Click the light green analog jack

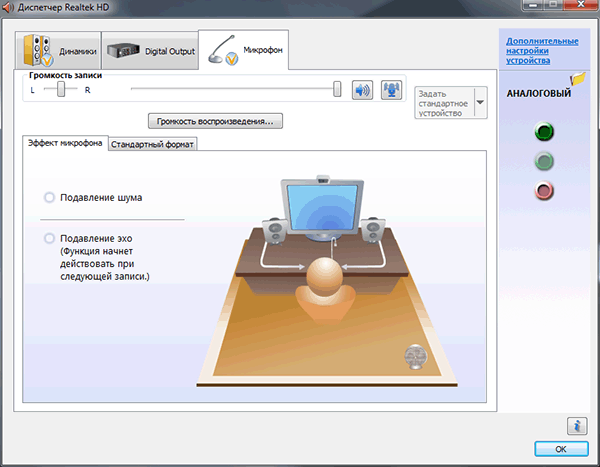544,161
